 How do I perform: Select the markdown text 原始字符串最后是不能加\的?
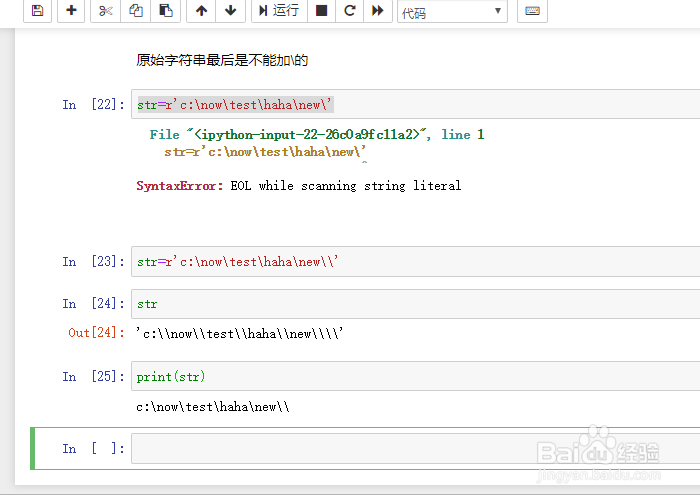click(222, 60)
